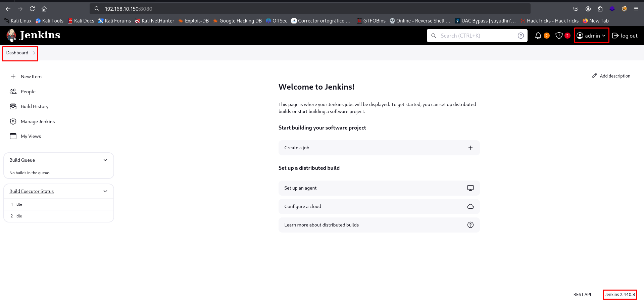
Task: Open the Google Hacking DB bookmark
Action: 237,21
